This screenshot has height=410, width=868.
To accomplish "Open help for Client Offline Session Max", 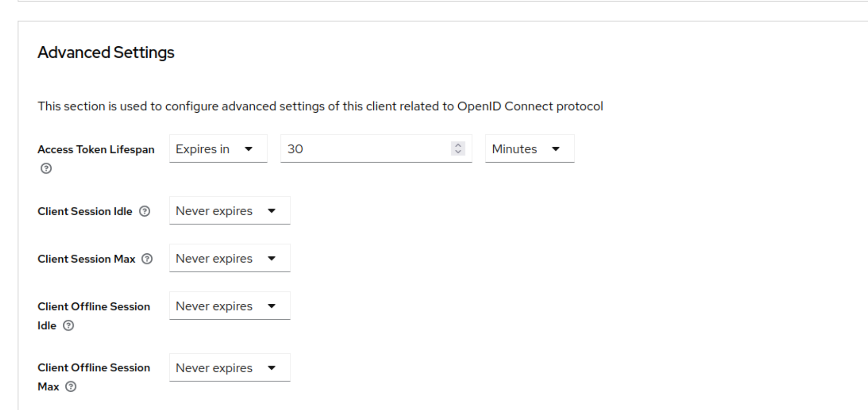I will point(71,387).
